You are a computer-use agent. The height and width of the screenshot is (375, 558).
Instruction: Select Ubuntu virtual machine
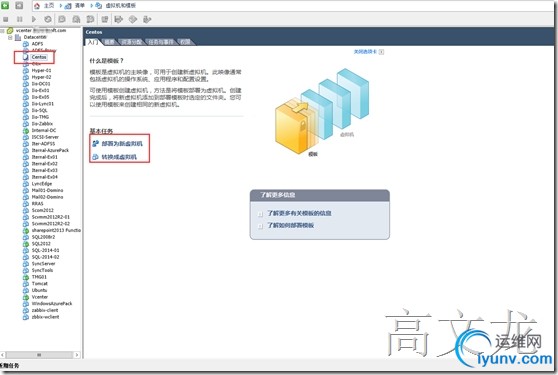click(39, 290)
